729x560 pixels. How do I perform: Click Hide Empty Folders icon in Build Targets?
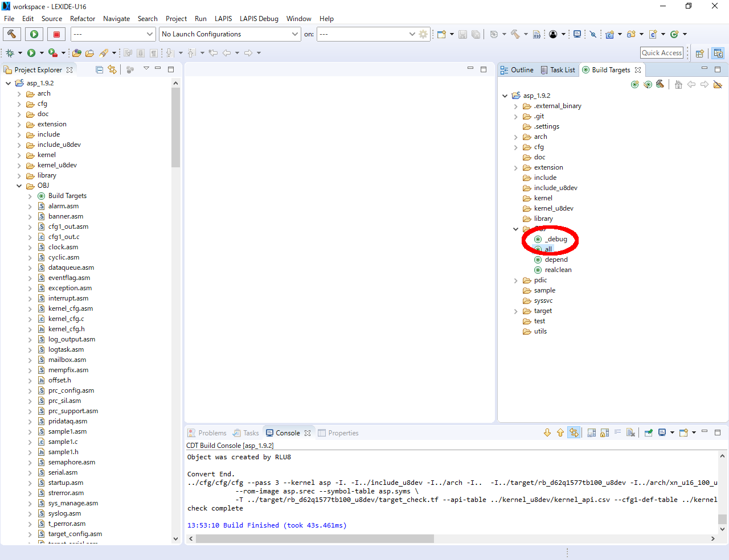coord(718,84)
